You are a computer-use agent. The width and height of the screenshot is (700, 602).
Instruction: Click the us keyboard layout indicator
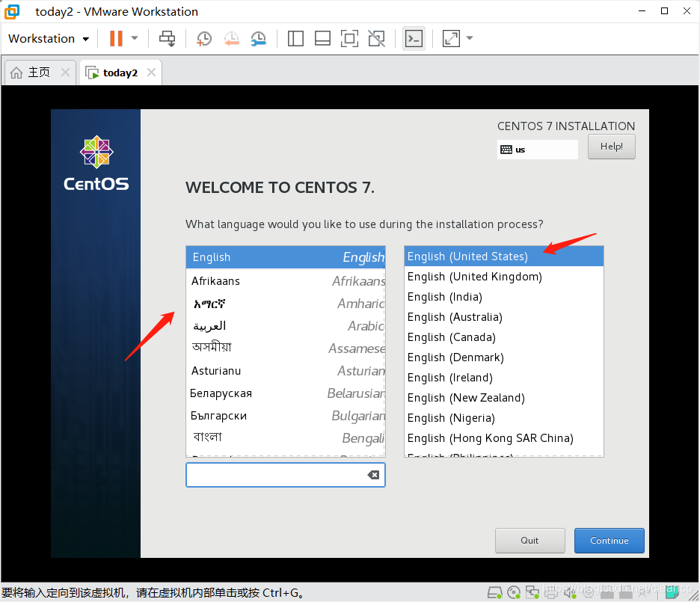click(537, 150)
